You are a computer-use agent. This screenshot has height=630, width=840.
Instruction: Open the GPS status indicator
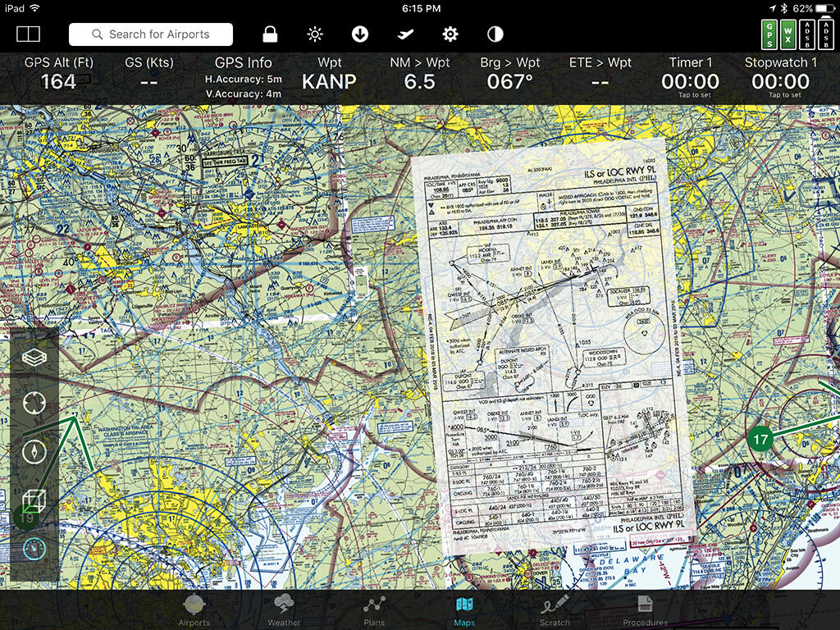769,34
